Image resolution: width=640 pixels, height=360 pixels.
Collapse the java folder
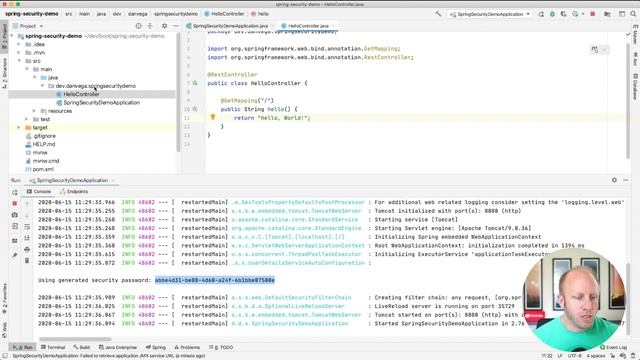coord(35,78)
